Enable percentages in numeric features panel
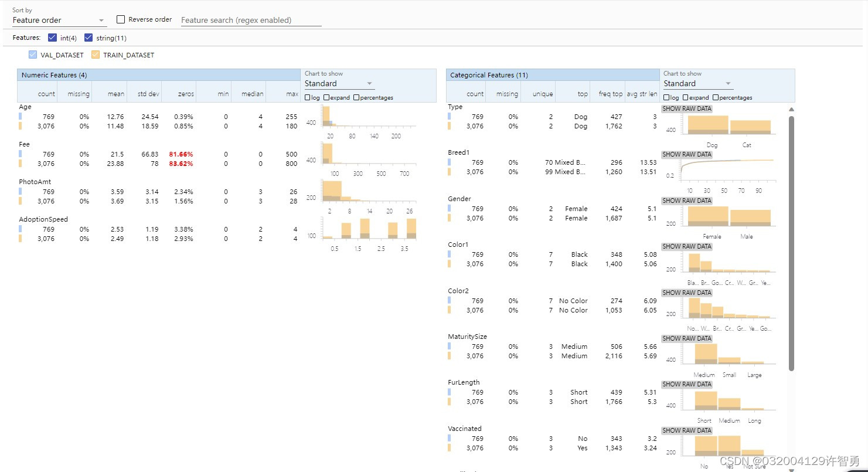 (356, 98)
